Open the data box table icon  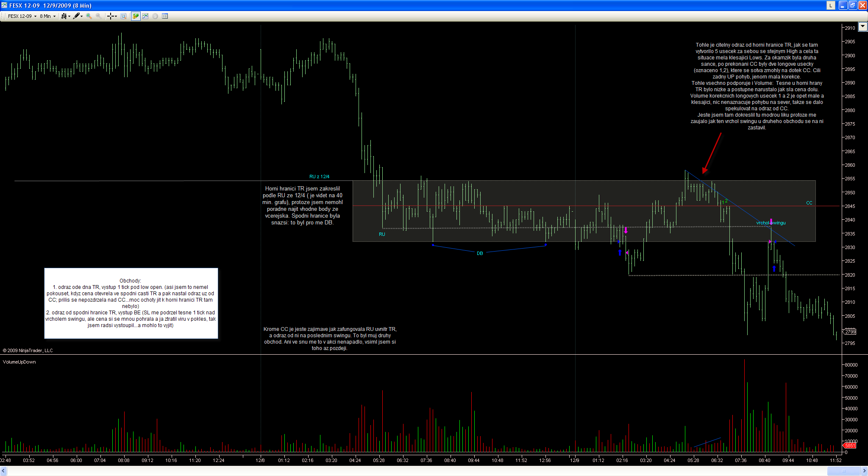pos(165,16)
